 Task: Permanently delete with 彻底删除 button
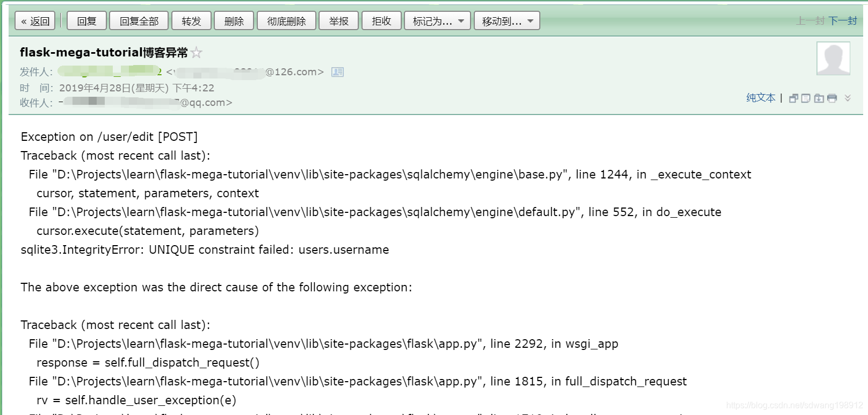pyautogui.click(x=286, y=21)
